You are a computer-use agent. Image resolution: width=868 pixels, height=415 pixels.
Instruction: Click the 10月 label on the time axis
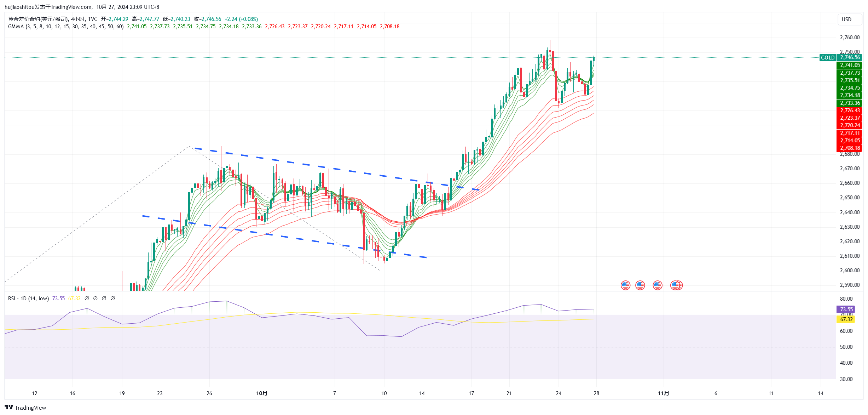pos(262,393)
